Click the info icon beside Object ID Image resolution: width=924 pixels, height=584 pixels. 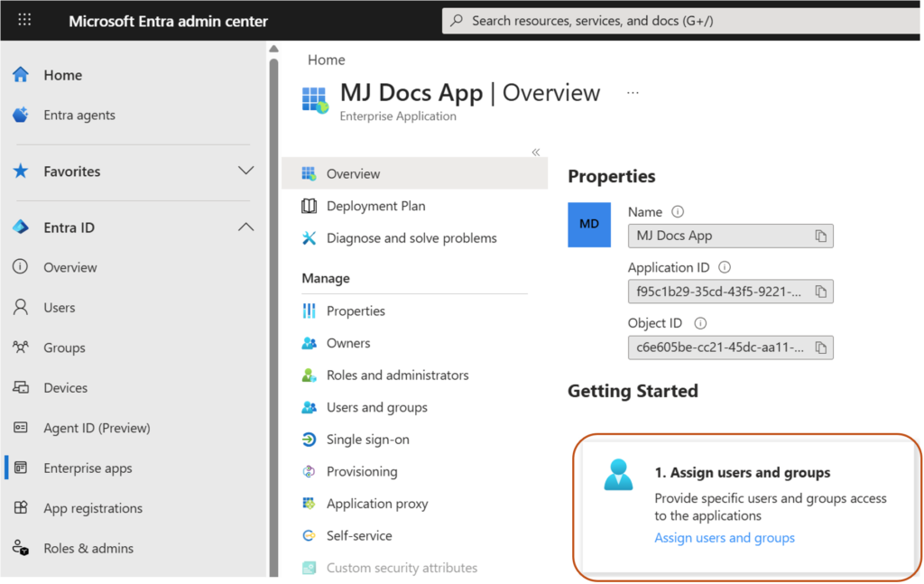tap(700, 323)
